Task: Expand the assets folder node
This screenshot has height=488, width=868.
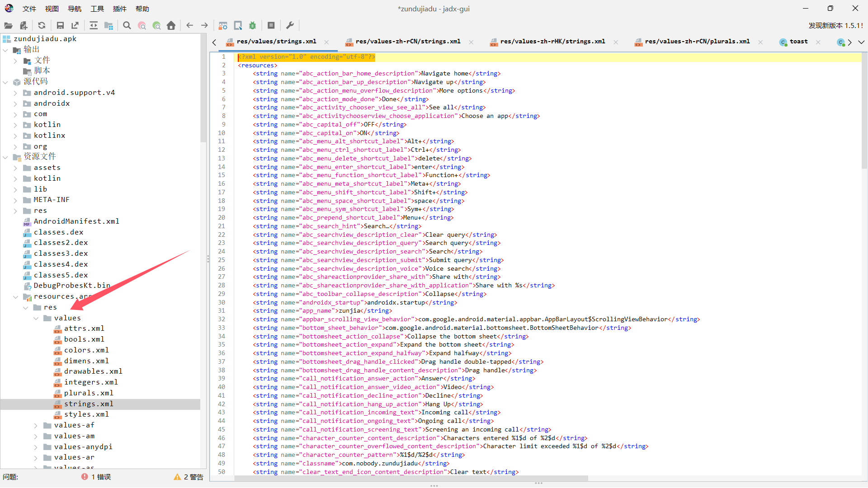Action: [x=15, y=168]
